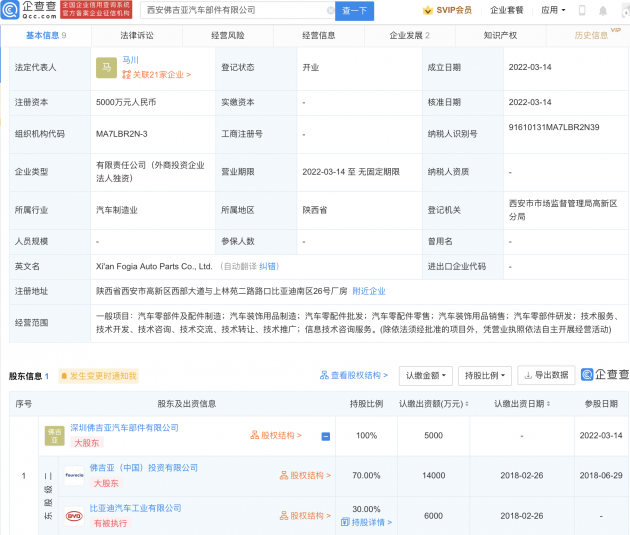Switch to 法律诉讼 tab

(137, 35)
